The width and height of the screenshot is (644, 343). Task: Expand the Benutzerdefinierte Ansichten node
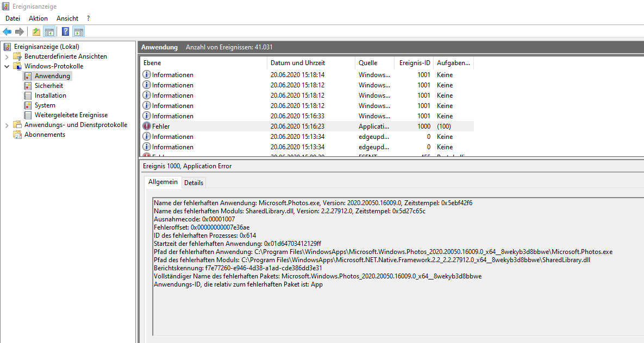pyautogui.click(x=7, y=56)
